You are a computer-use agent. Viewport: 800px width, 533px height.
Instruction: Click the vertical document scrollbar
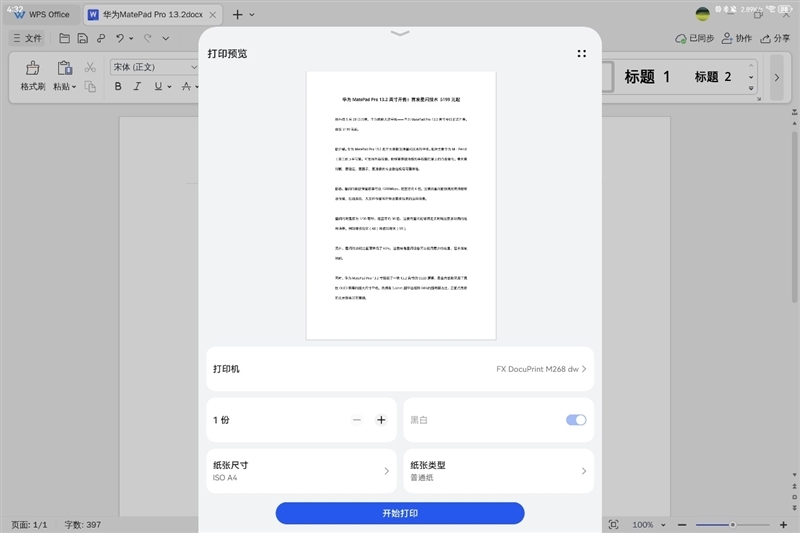point(794,217)
